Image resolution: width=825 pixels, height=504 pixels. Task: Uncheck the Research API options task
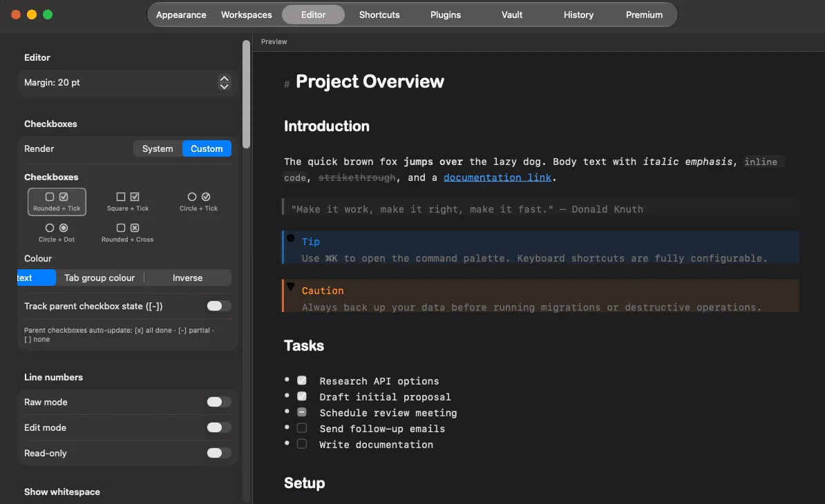302,380
